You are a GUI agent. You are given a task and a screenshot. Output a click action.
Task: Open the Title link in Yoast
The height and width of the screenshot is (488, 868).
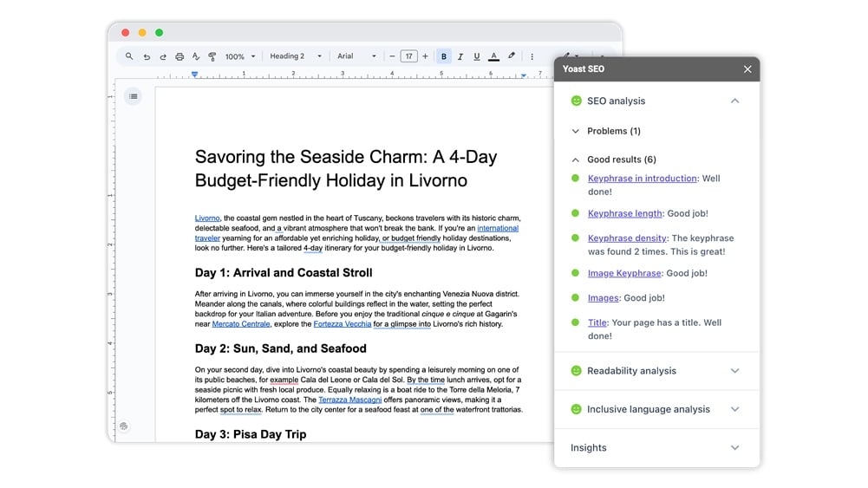coord(597,322)
